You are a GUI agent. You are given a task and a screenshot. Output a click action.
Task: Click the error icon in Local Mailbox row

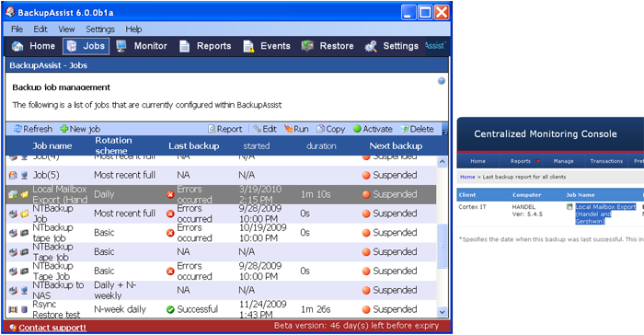point(170,194)
